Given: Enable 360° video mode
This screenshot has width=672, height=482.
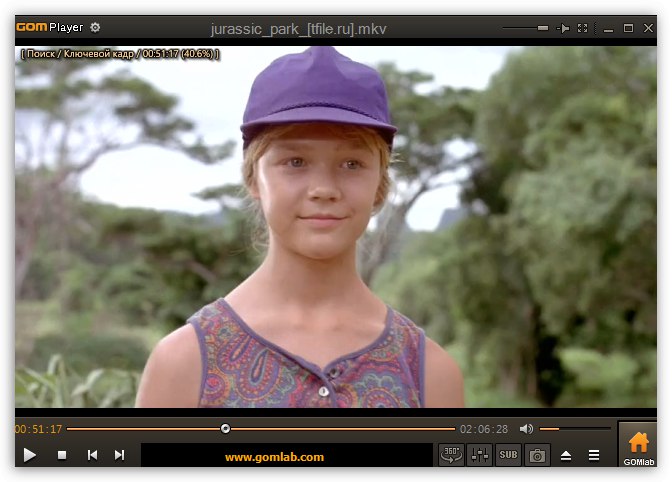Looking at the screenshot, I should [x=452, y=455].
